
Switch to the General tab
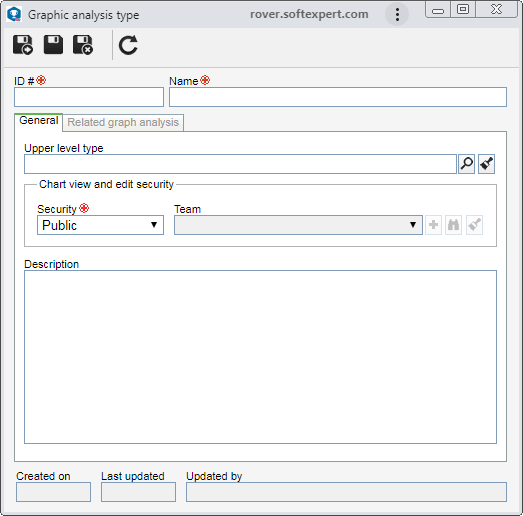pos(39,121)
